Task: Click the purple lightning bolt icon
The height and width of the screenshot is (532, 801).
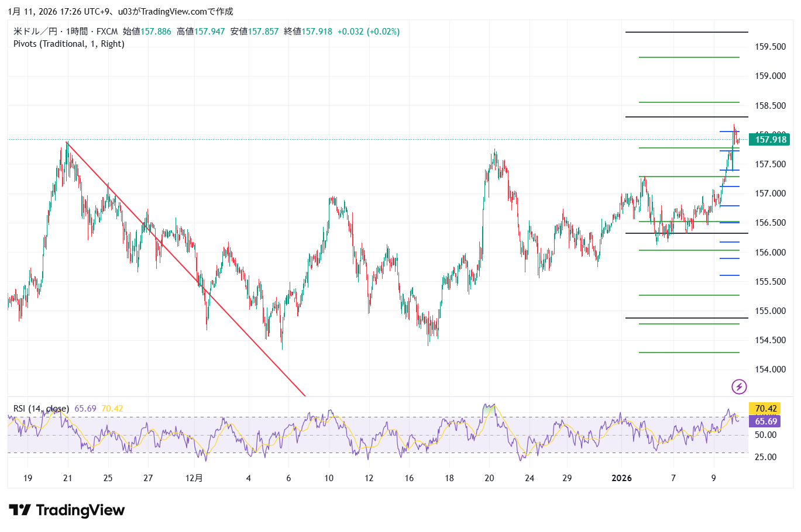Action: click(739, 386)
